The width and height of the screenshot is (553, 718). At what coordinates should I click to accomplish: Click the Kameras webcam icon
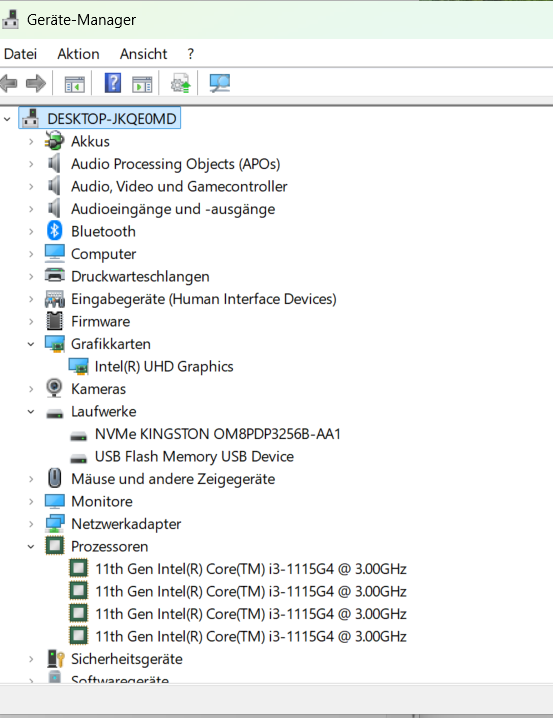click(54, 388)
